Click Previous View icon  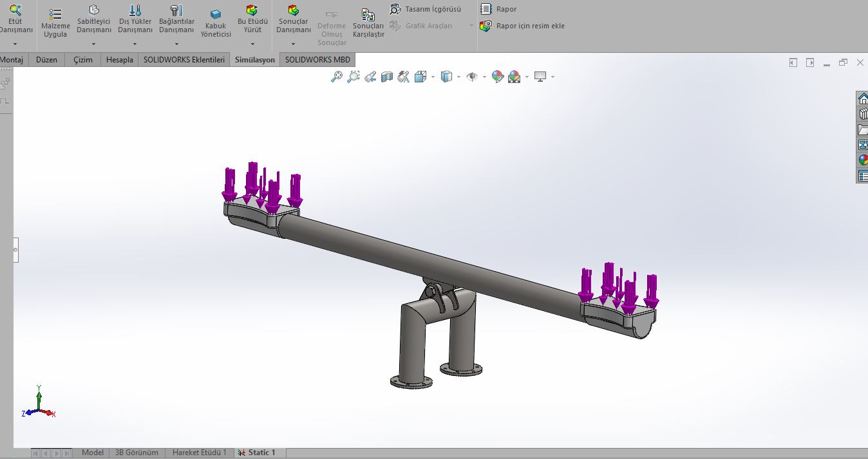370,77
